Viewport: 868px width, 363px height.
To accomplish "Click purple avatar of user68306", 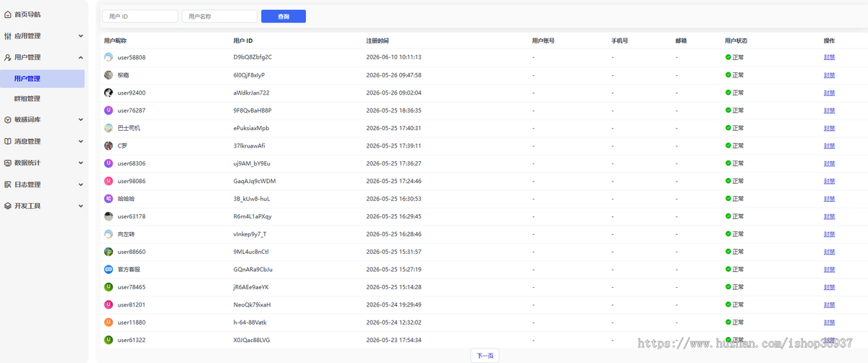I will 109,163.
